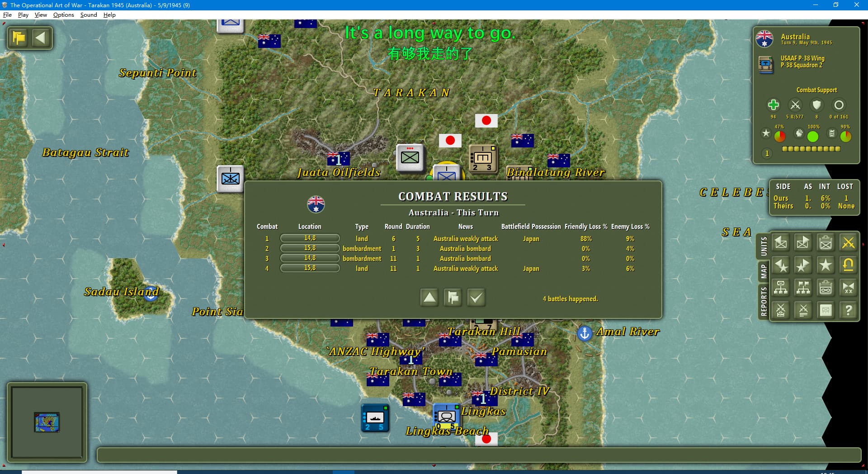Click the flag button in Combat Results

tap(453, 298)
